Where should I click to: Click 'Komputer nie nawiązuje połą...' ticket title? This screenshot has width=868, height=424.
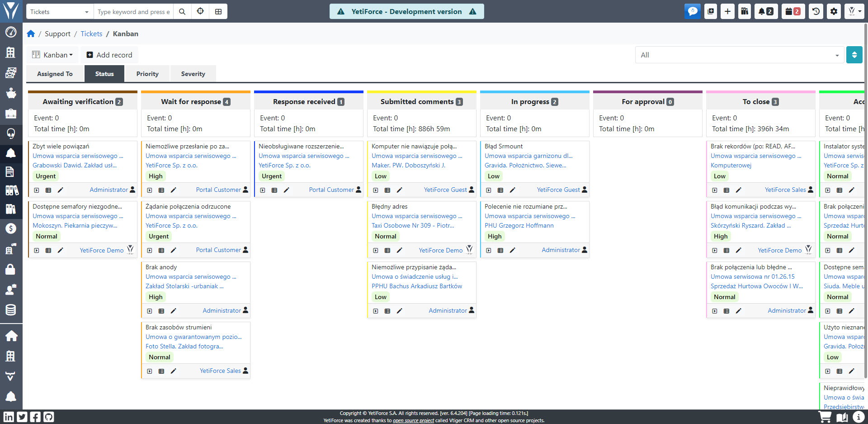tap(414, 146)
